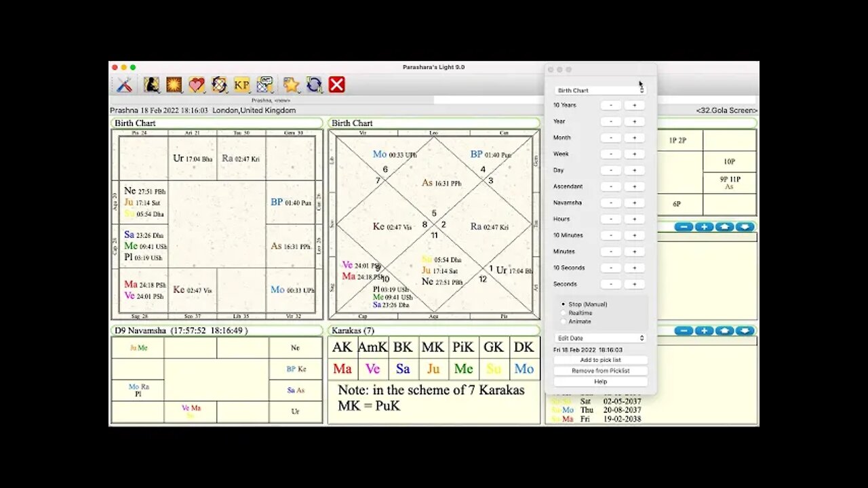This screenshot has width=868, height=488.
Task: Step Navamsha backward with minus
Action: click(611, 203)
